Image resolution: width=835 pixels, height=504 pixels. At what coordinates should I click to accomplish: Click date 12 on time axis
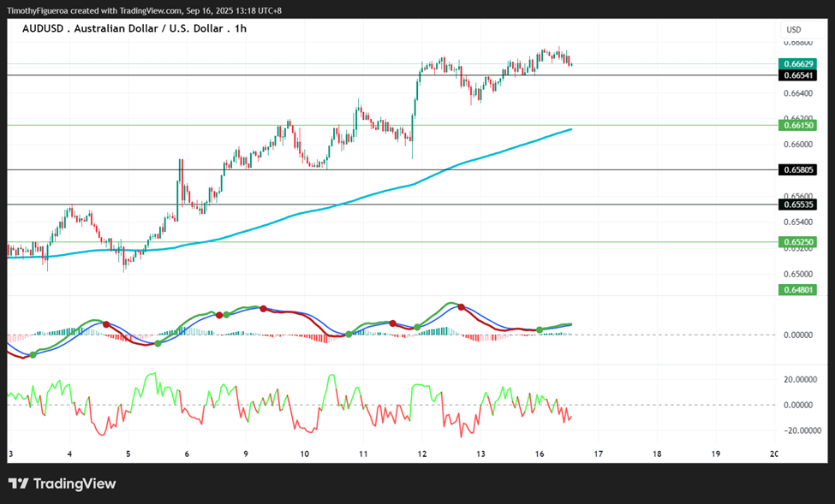point(421,454)
